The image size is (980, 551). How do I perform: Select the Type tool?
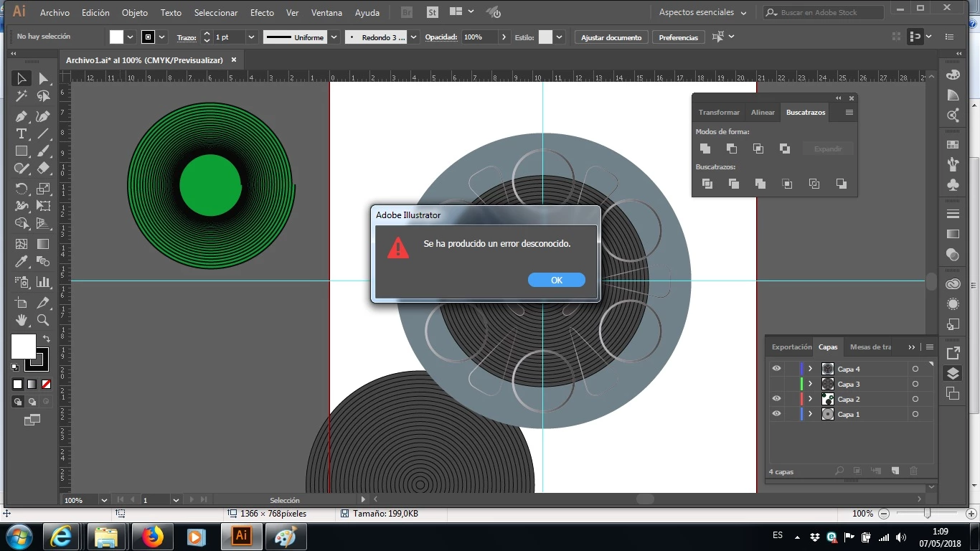tap(22, 133)
